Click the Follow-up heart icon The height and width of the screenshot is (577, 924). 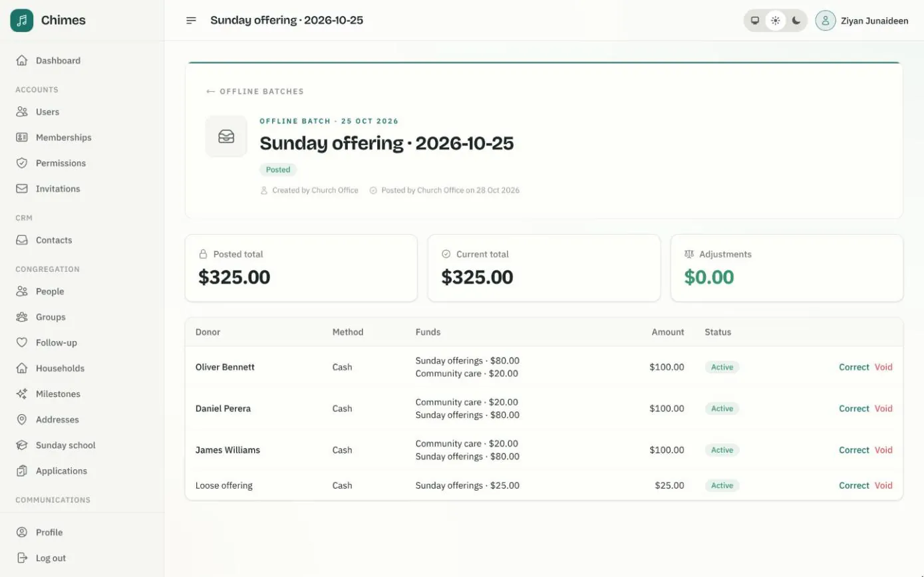[22, 342]
